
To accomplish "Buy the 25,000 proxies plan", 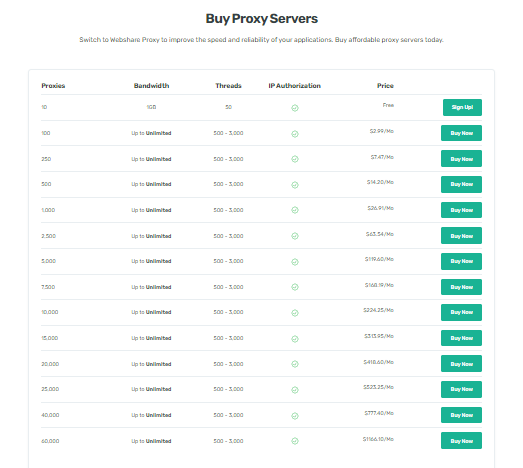I will [x=461, y=389].
